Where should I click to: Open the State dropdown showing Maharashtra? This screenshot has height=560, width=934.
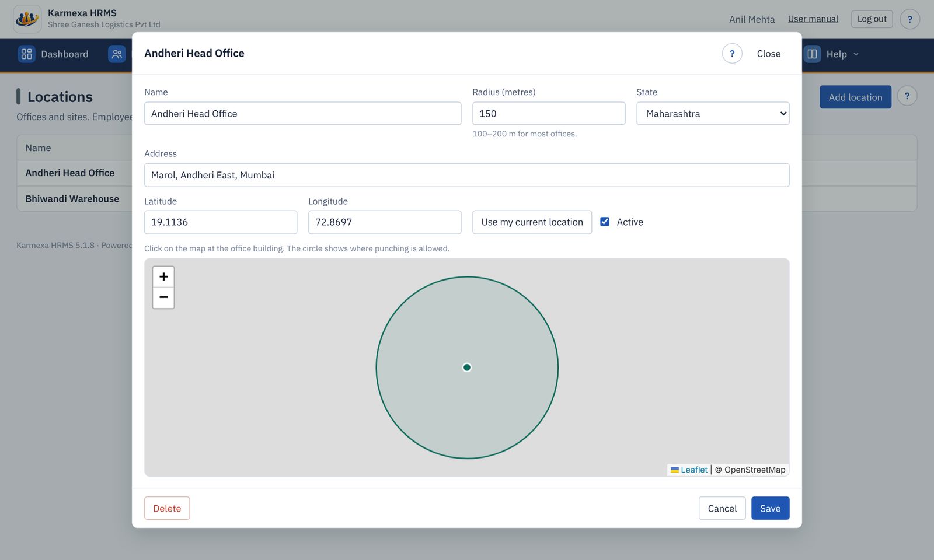[x=713, y=114]
